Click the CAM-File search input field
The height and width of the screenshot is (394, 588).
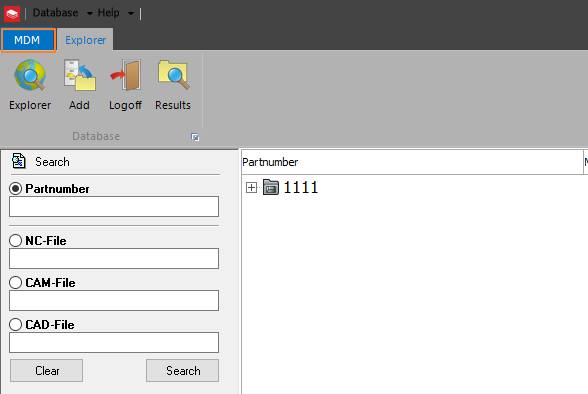point(114,300)
